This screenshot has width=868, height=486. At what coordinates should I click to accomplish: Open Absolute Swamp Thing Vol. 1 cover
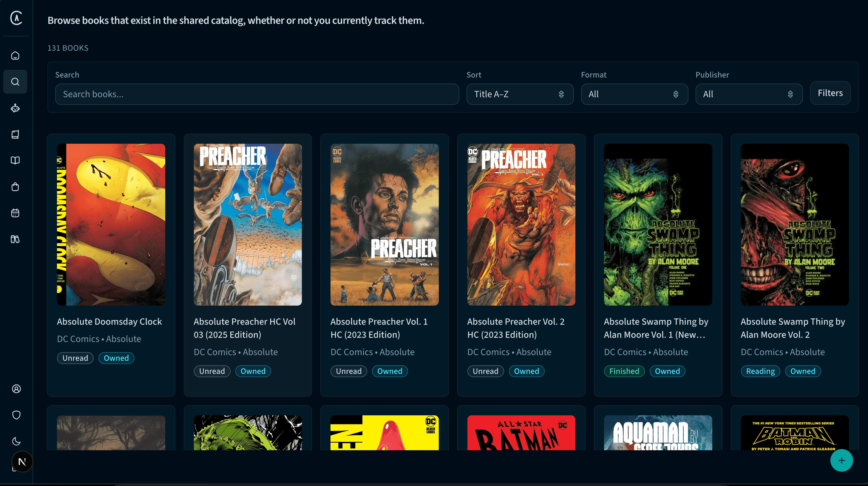point(658,225)
